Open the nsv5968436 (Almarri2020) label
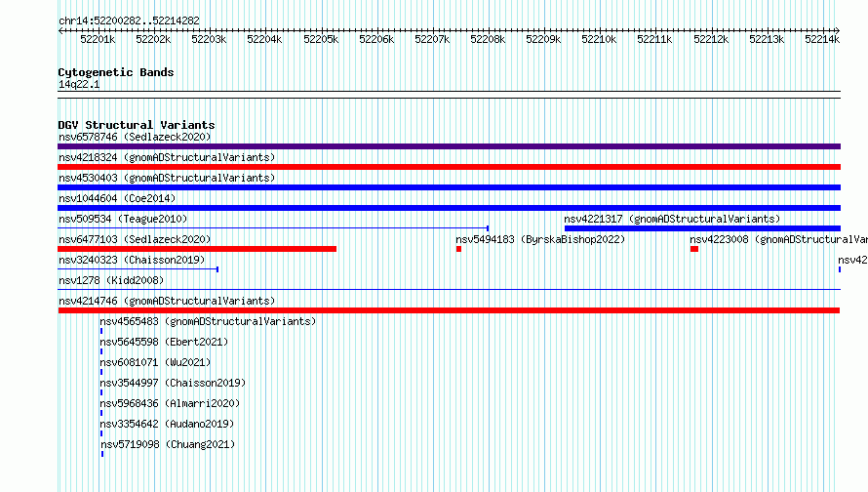The height and width of the screenshot is (492, 868). 170,403
